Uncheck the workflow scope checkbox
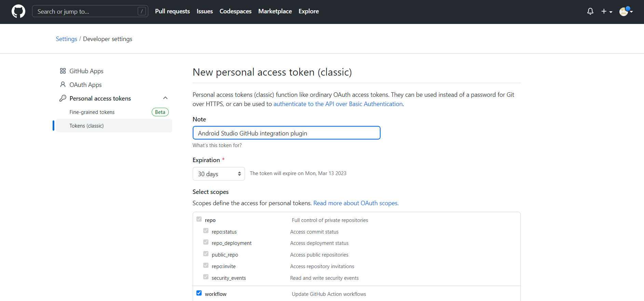Screen dimensions: 644x301 coord(199,293)
